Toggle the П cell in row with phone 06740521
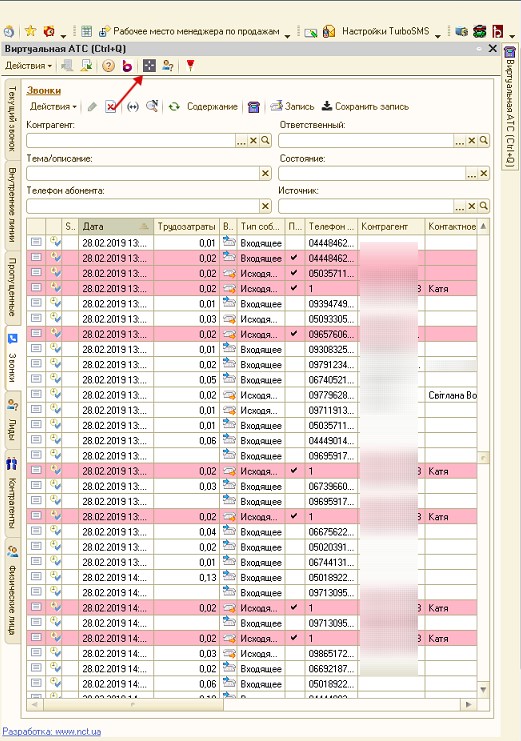Image resolution: width=521 pixels, height=741 pixels. pos(294,379)
